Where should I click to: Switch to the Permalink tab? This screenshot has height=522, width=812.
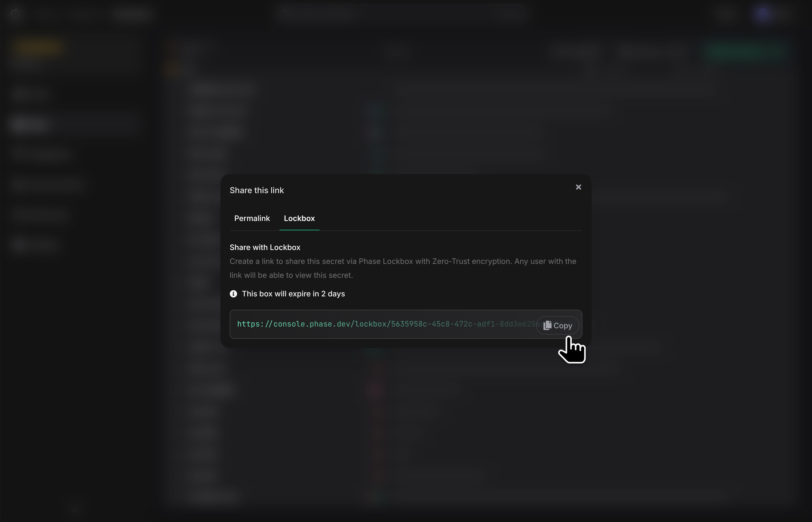(x=252, y=218)
